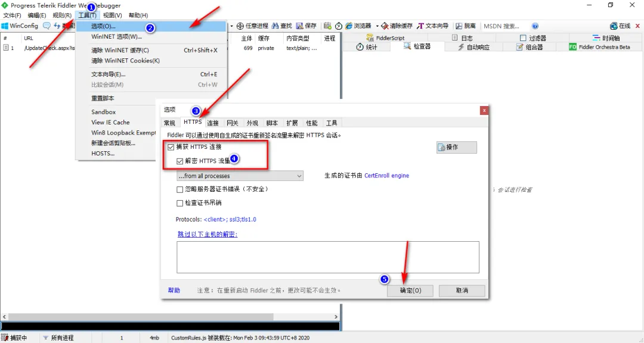
Task: Open the 过滤器 filters tab
Action: (x=533, y=38)
